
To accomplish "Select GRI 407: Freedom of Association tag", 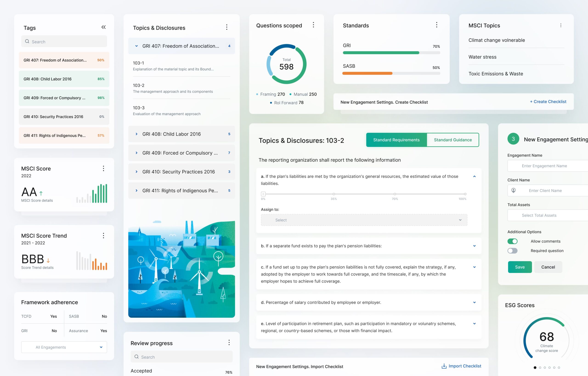I will 64,60.
